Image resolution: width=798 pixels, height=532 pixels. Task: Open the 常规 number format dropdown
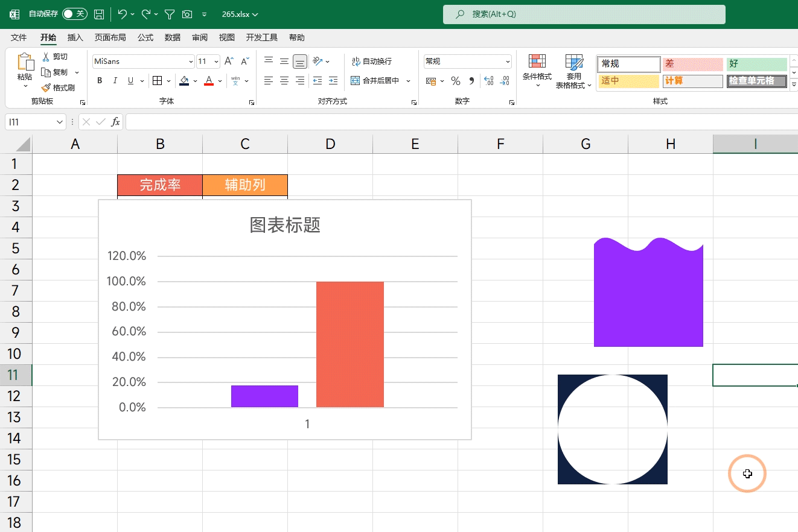[508, 62]
